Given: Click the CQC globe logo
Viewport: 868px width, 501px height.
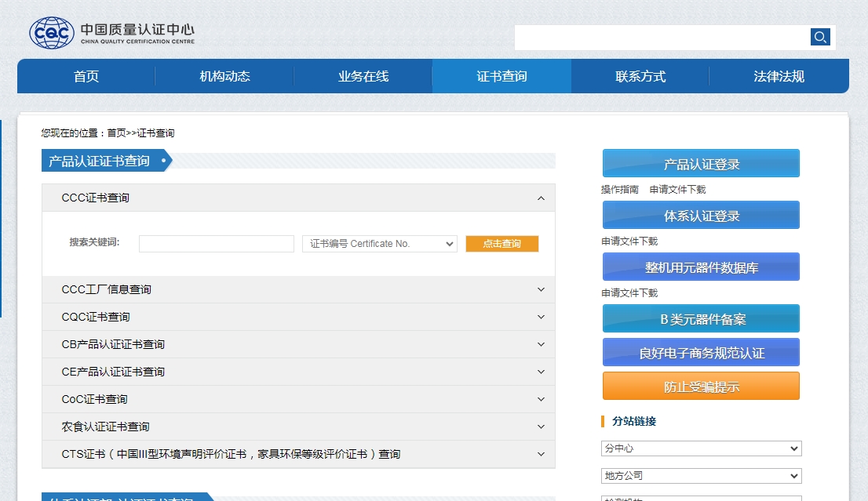Looking at the screenshot, I should click(49, 32).
